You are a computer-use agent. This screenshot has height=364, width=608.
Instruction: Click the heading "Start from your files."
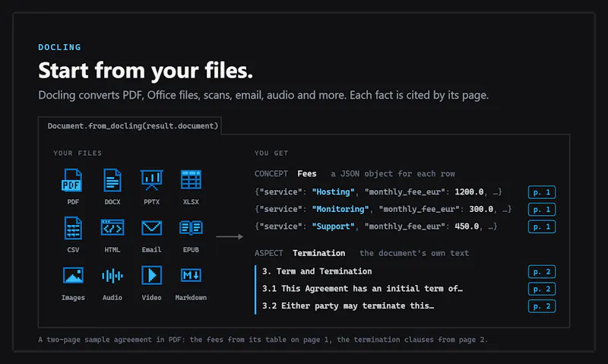point(145,71)
